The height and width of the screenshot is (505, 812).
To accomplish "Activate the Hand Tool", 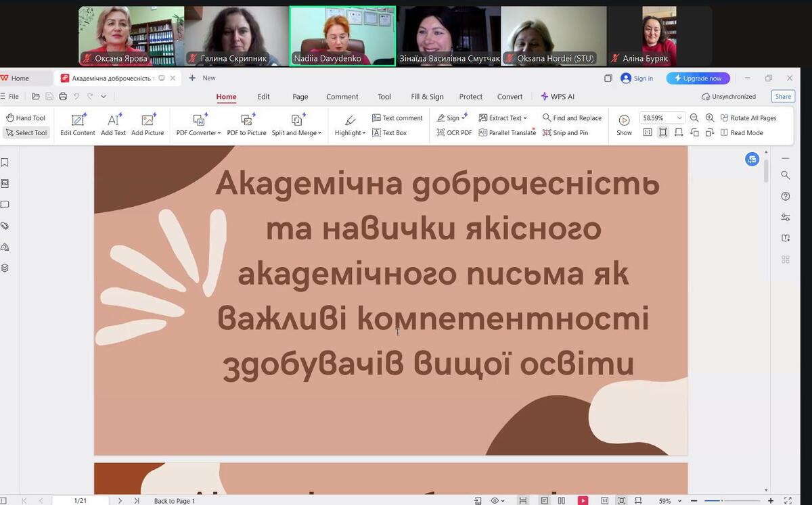I will tap(26, 118).
